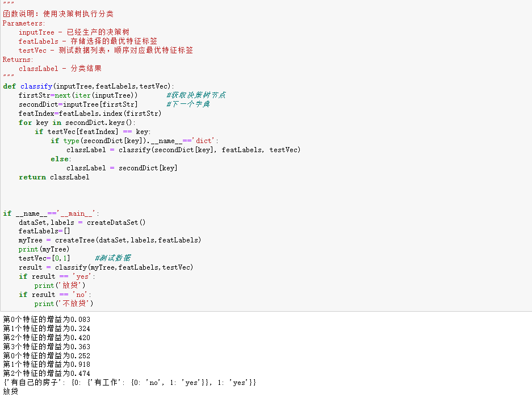Click the firstStr=next(iter(inputTree)) assignment
The height and width of the screenshot is (398, 532).
(x=78, y=95)
